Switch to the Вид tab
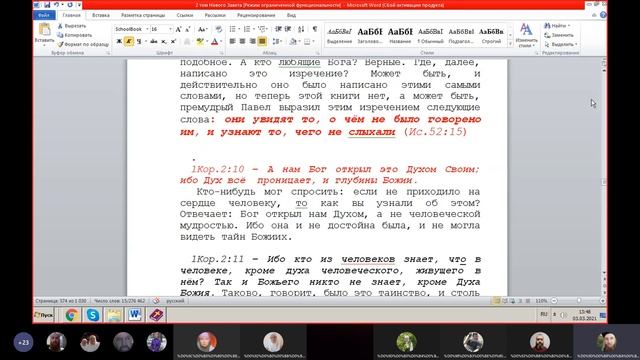This screenshot has width=640, height=360. (x=291, y=15)
